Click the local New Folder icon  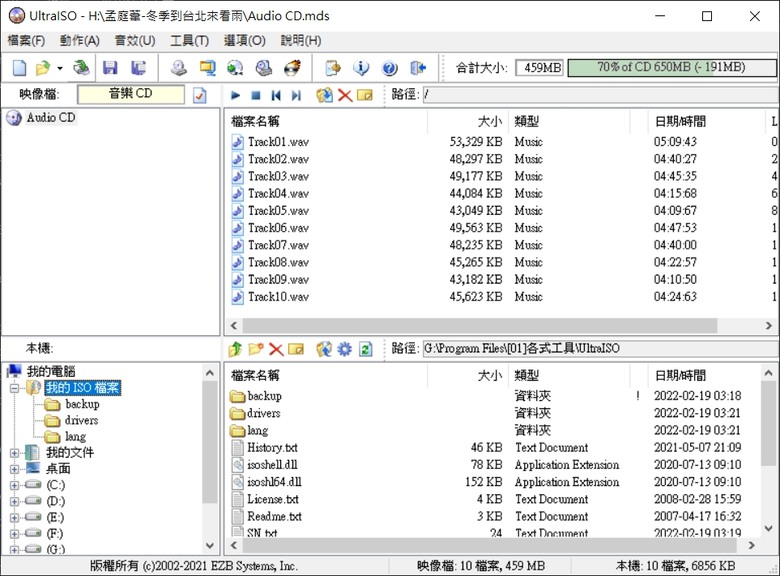pos(256,349)
